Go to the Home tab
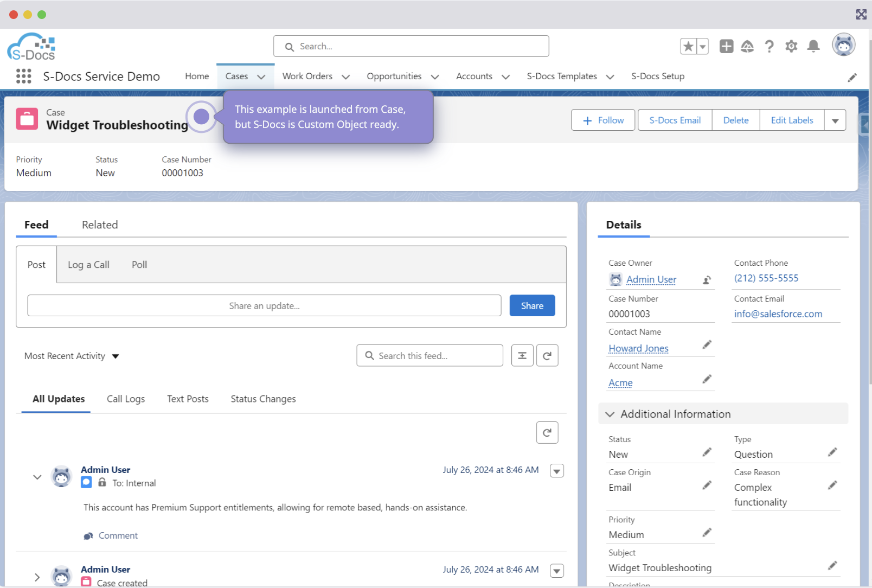The image size is (872, 588). click(x=197, y=76)
